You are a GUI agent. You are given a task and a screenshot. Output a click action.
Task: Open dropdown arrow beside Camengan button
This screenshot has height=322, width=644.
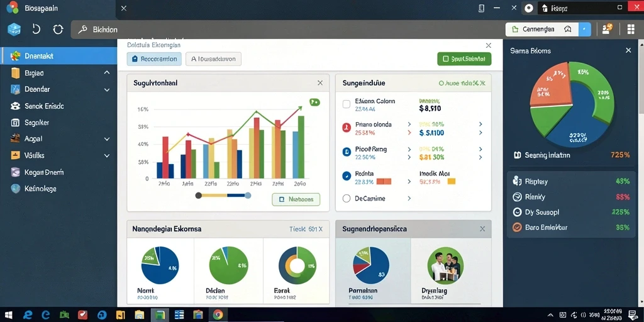(584, 29)
